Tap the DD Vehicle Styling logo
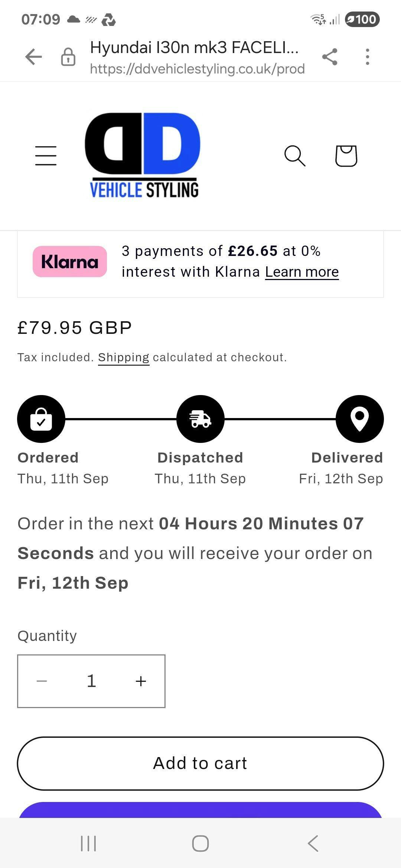This screenshot has height=868, width=401. tap(143, 155)
